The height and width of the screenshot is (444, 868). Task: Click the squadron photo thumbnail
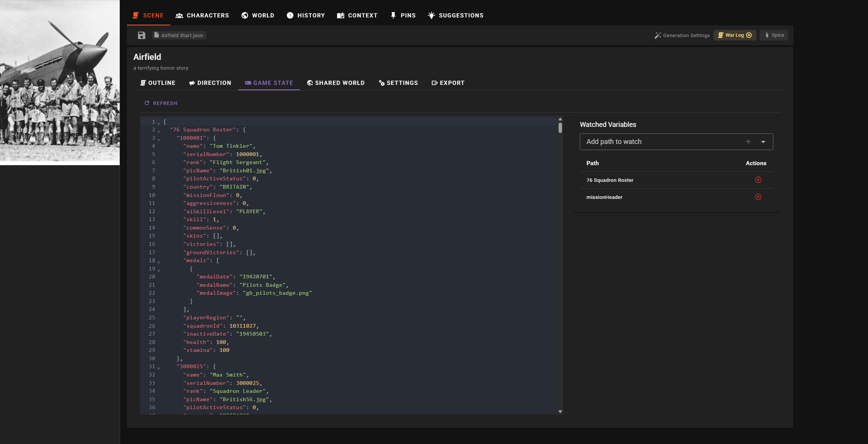pos(60,83)
